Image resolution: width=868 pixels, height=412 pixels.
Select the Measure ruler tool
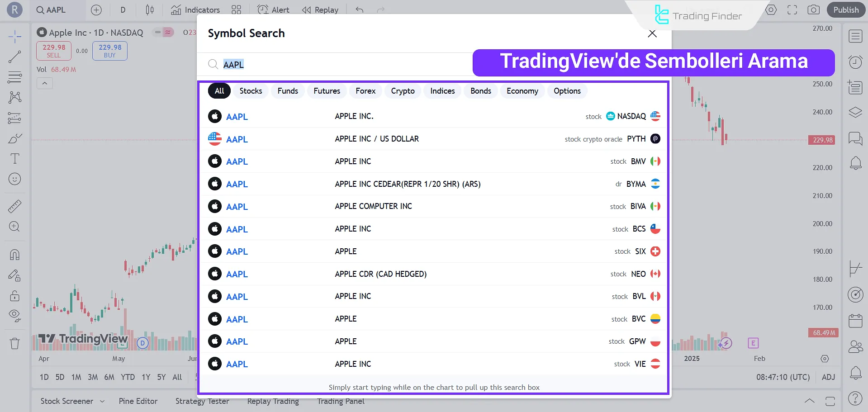click(x=15, y=206)
